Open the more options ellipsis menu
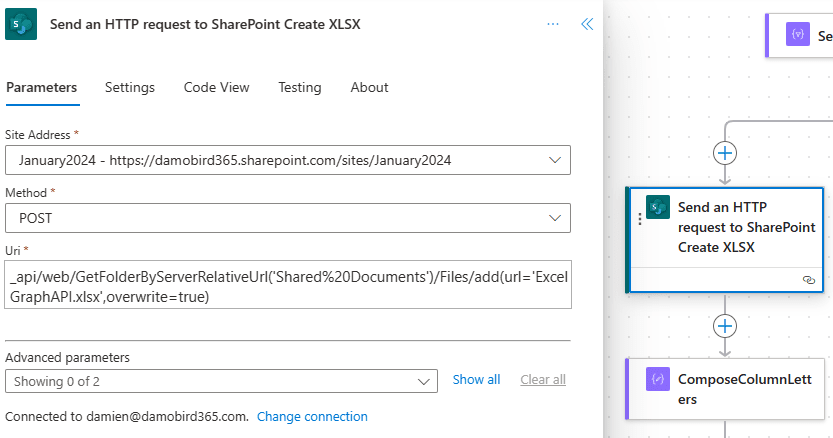 pyautogui.click(x=553, y=24)
